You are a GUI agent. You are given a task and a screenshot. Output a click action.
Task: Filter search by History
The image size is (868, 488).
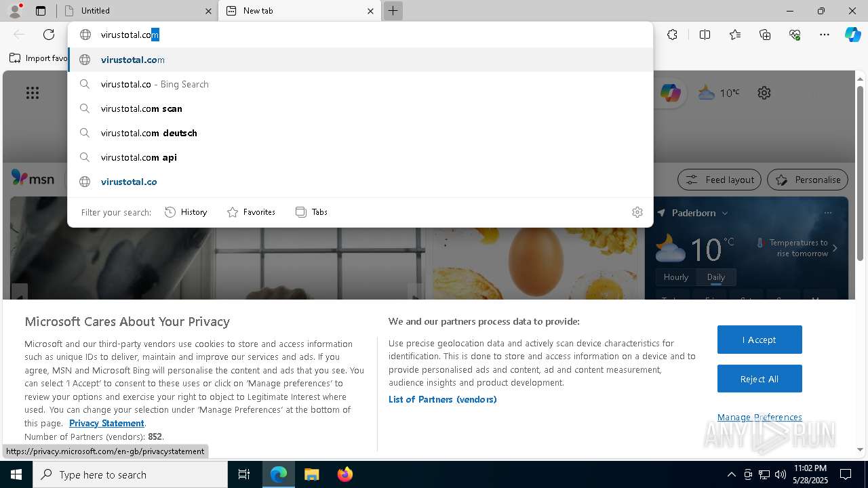click(x=186, y=212)
